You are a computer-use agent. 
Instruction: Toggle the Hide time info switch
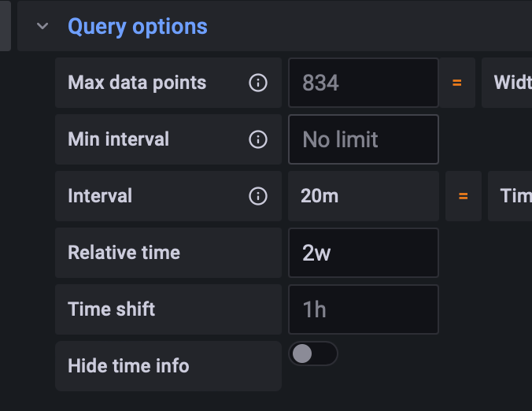pyautogui.click(x=313, y=354)
